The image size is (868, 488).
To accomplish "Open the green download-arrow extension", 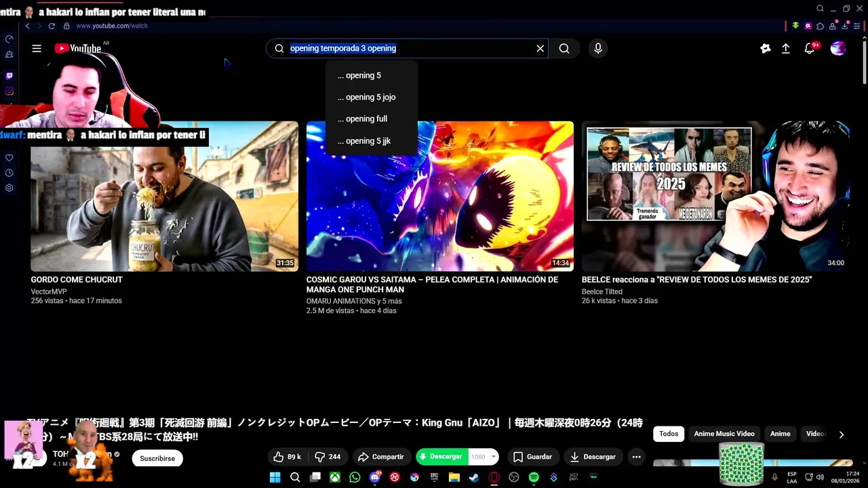I will pos(795,26).
